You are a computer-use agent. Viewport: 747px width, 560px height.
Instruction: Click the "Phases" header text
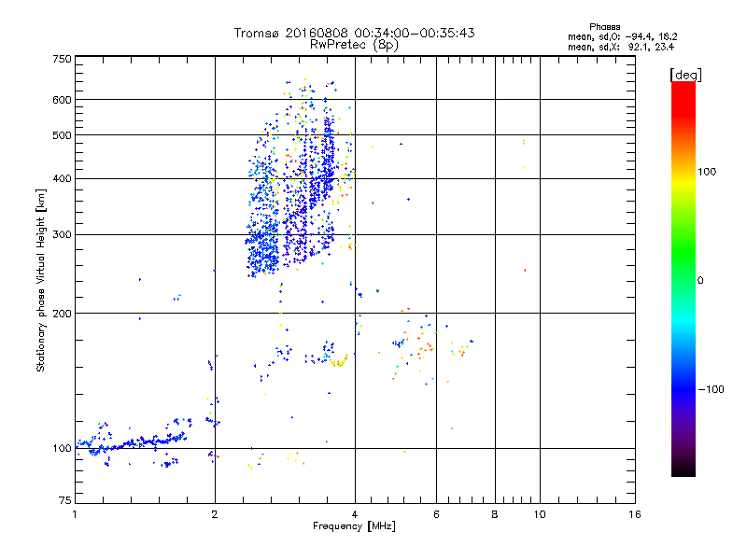pyautogui.click(x=604, y=27)
